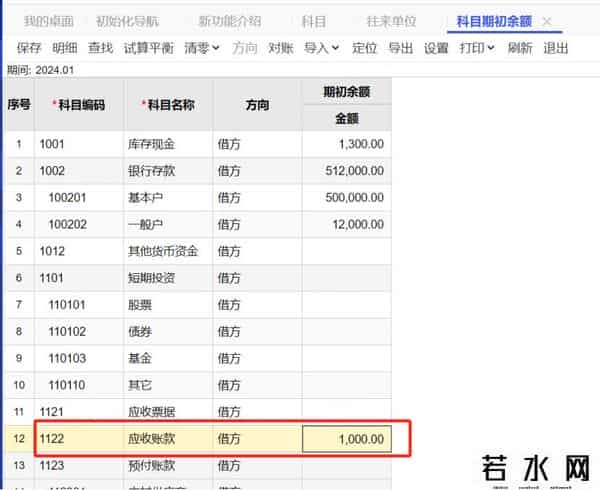
Task: Click the 刷新 button
Action: [x=520, y=48]
